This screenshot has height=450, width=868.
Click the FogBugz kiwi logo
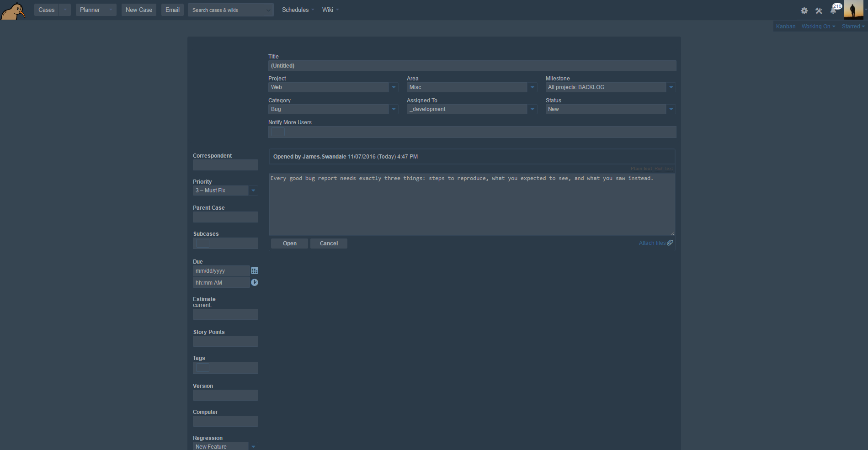point(13,10)
